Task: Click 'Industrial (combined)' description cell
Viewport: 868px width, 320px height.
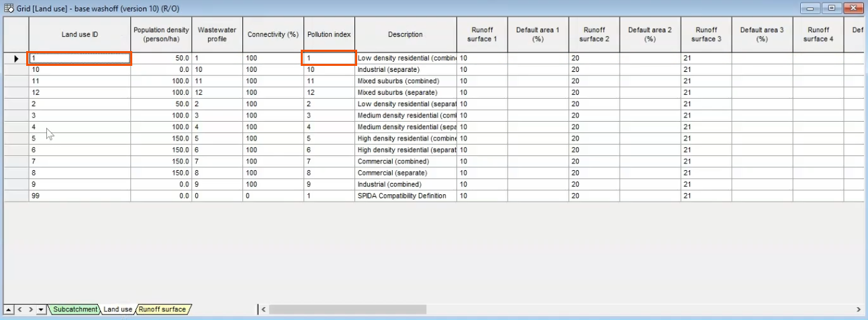Action: point(405,184)
